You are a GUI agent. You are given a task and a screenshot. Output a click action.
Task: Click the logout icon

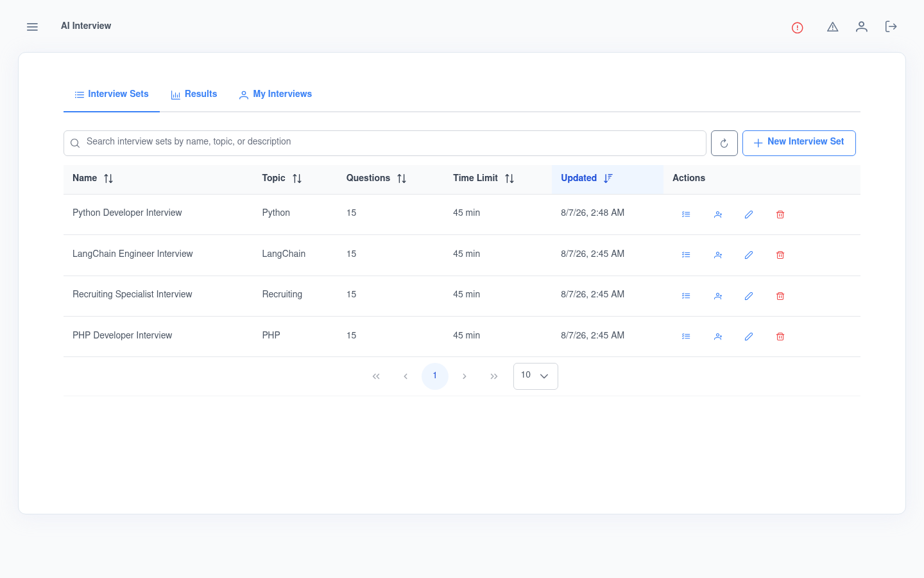891,26
